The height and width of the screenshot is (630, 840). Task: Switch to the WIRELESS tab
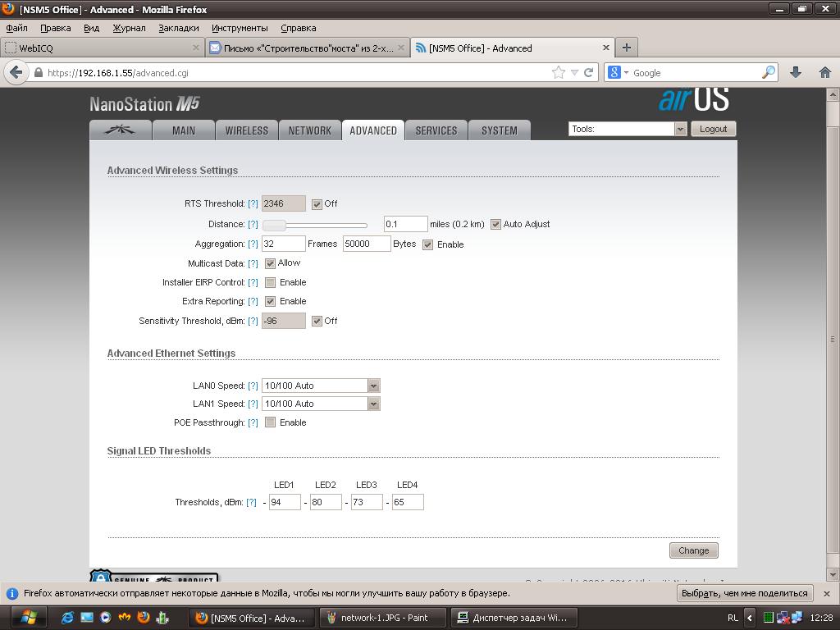click(x=246, y=130)
